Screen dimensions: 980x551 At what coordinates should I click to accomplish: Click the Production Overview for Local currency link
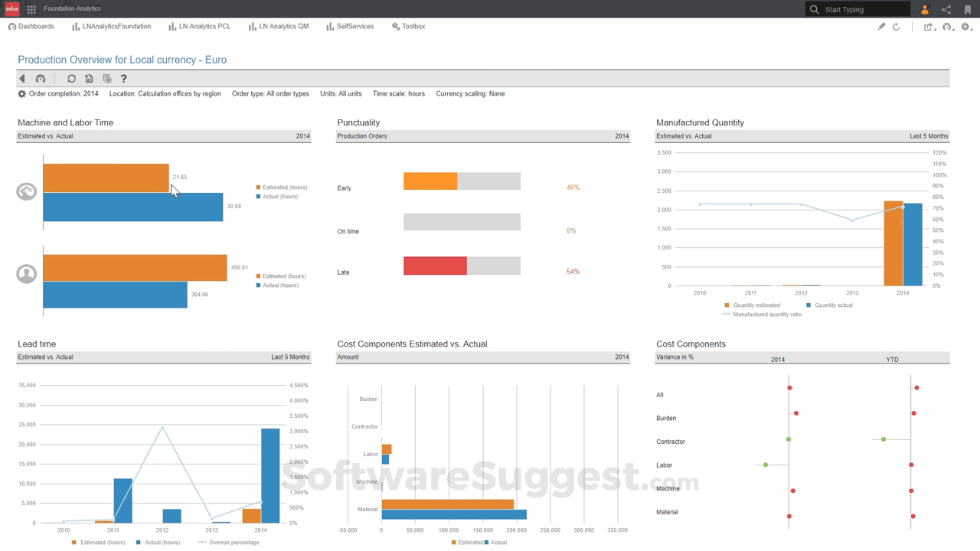pos(122,60)
